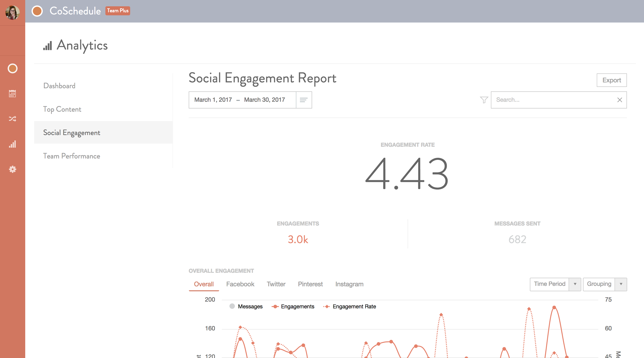Click the Analytics bars icon beside page title
This screenshot has height=358, width=644.
click(48, 46)
